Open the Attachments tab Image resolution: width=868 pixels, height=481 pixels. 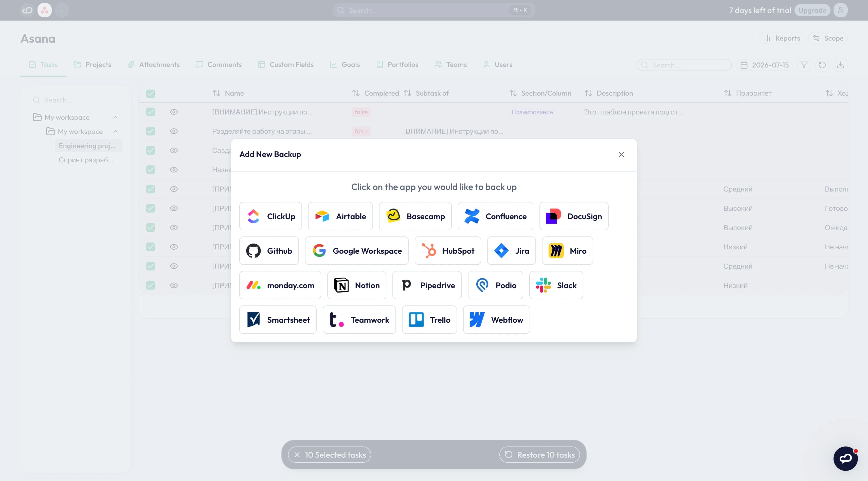153,64
